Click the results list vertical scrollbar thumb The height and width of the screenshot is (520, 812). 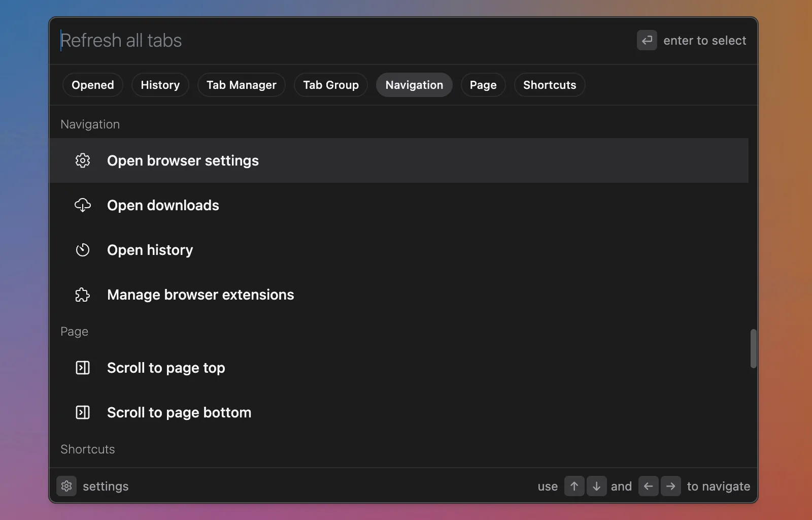[754, 348]
